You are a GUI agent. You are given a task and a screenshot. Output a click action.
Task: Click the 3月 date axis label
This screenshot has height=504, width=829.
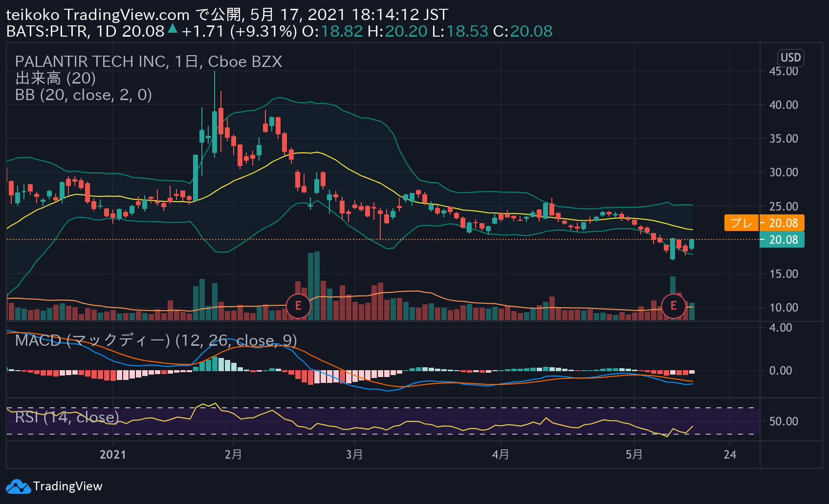(x=354, y=455)
